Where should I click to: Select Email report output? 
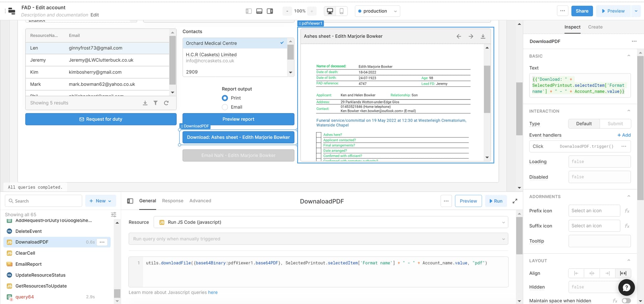pos(225,107)
